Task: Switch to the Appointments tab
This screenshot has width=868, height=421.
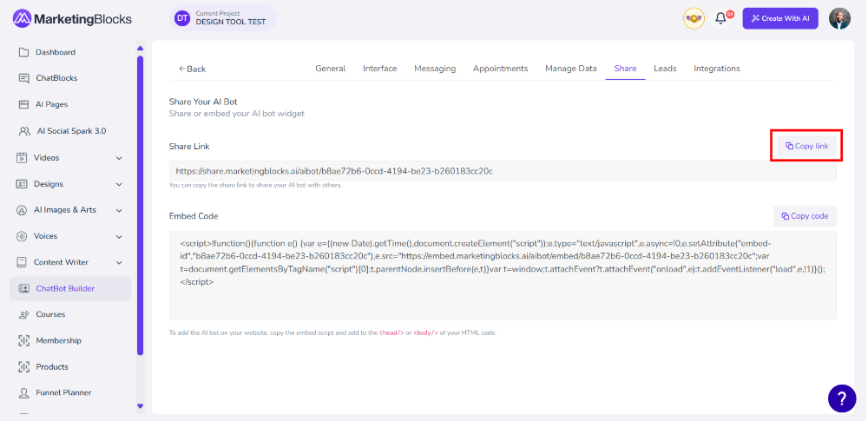Action: click(501, 69)
